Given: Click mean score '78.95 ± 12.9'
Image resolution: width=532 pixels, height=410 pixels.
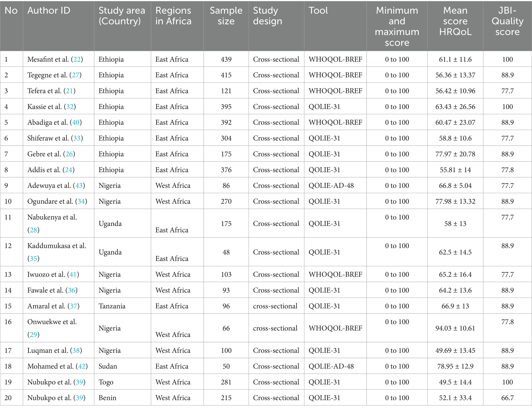Looking at the screenshot, I should coord(455,366).
